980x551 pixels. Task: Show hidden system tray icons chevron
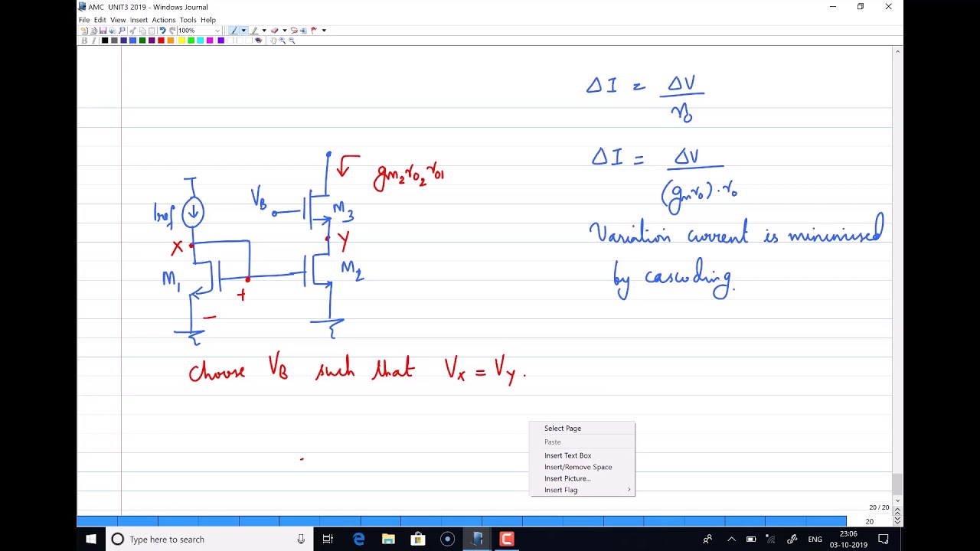click(730, 540)
